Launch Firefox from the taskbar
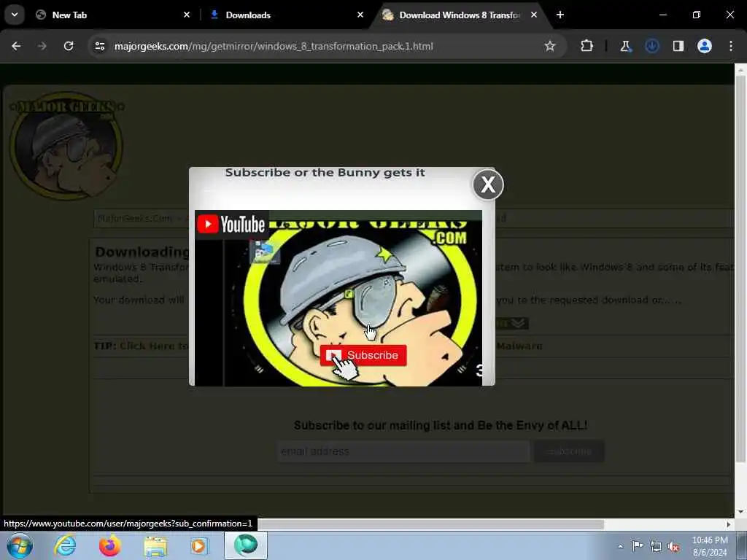Image resolution: width=747 pixels, height=560 pixels. (109, 545)
